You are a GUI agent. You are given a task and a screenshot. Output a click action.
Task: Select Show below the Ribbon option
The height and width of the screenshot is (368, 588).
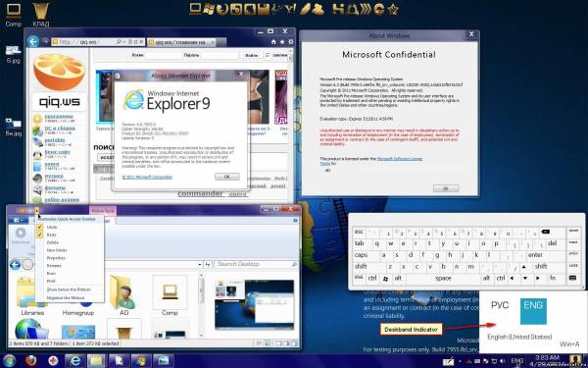click(x=69, y=289)
